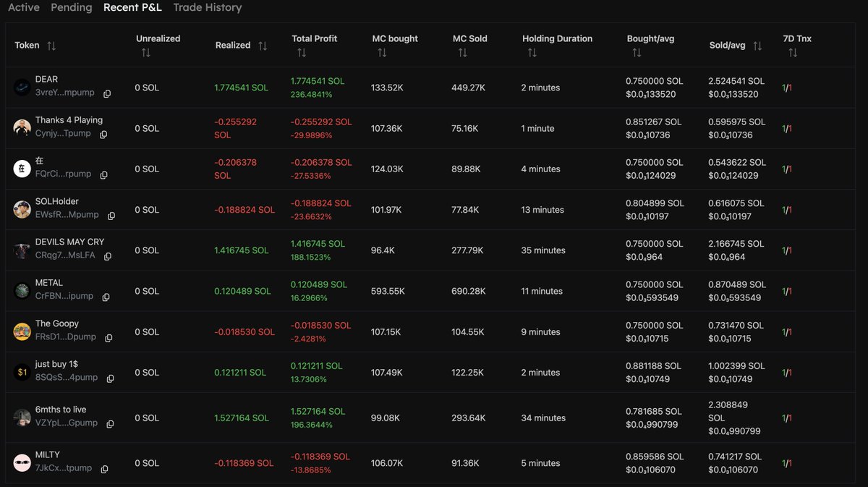Copy The Goopy token address

click(x=109, y=338)
